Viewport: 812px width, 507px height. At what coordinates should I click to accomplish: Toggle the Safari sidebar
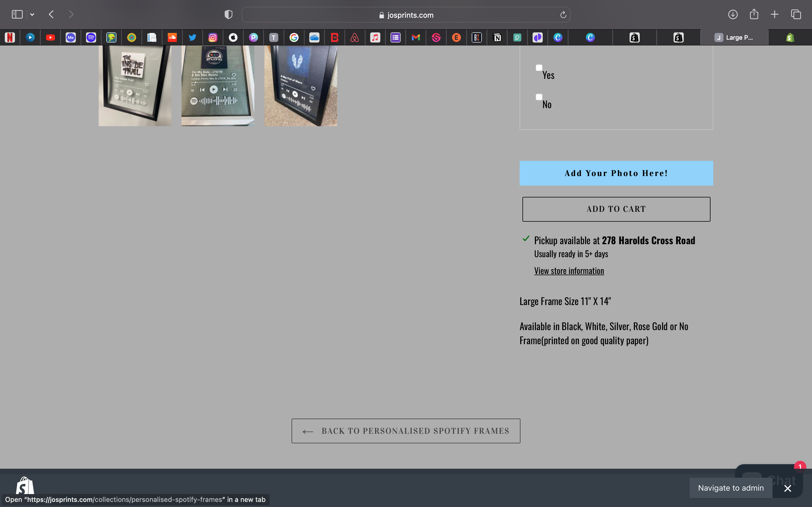point(17,14)
